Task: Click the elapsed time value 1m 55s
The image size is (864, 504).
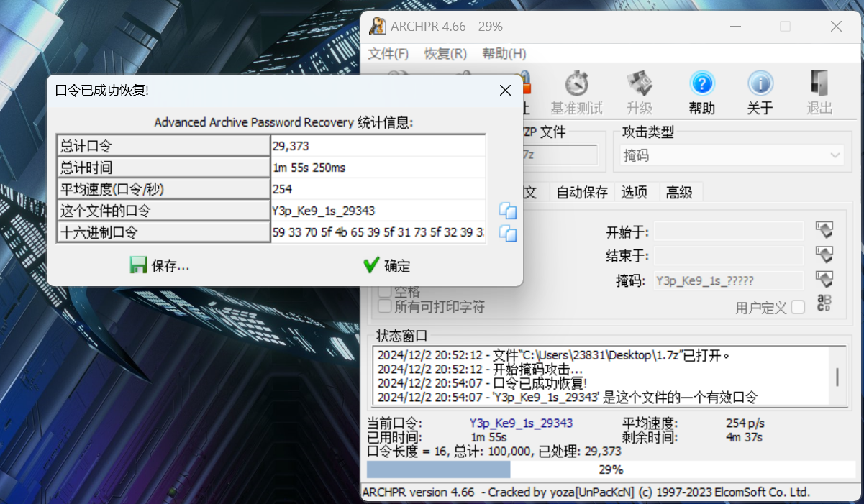Action: (488, 436)
